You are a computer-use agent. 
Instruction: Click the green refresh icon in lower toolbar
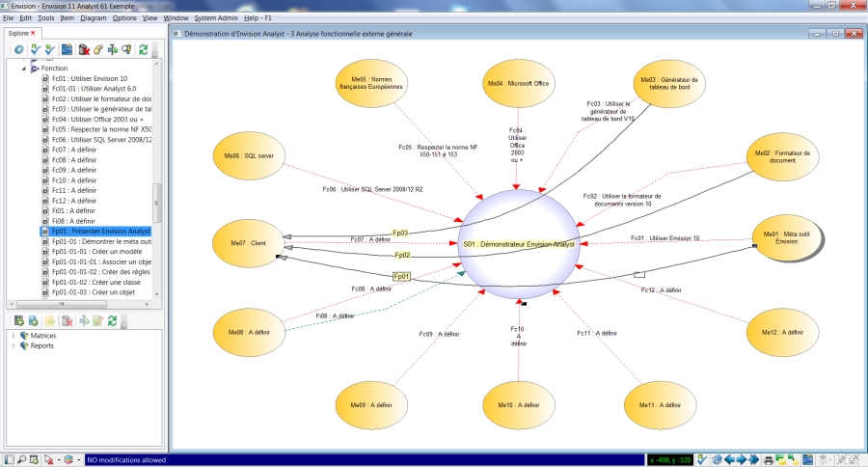coord(113,320)
